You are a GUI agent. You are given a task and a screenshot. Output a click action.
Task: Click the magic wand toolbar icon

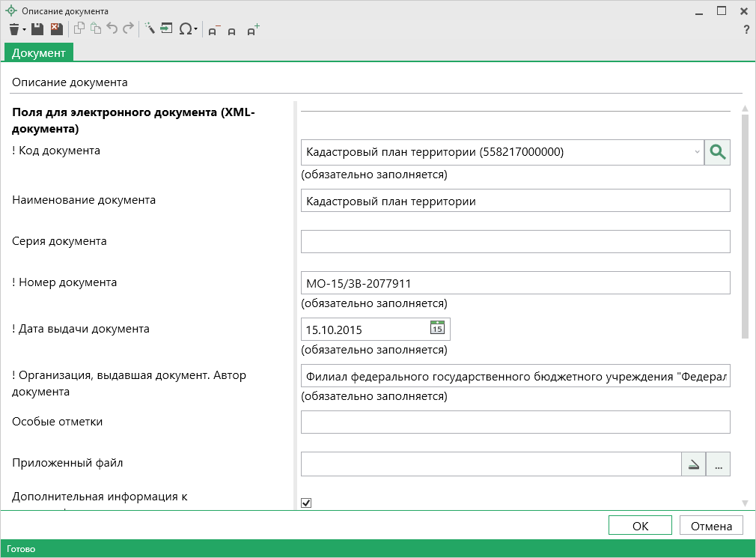coord(149,29)
